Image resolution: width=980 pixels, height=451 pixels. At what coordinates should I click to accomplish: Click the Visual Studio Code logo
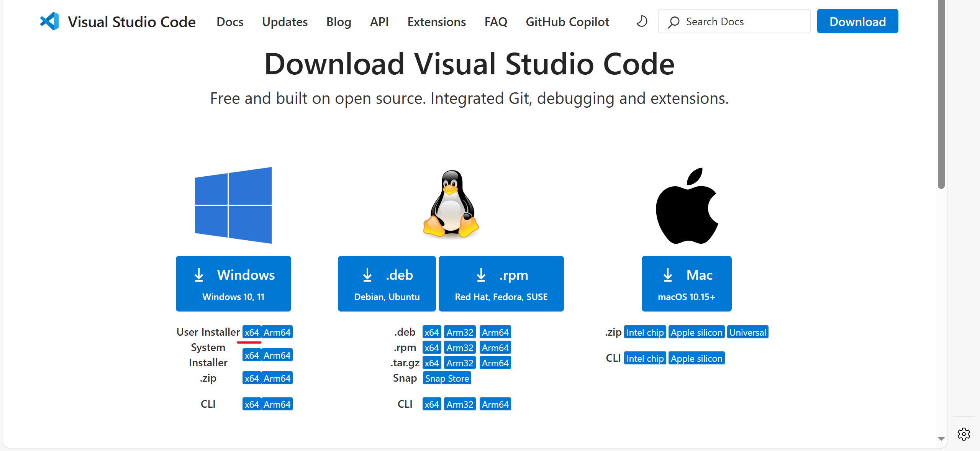49,21
